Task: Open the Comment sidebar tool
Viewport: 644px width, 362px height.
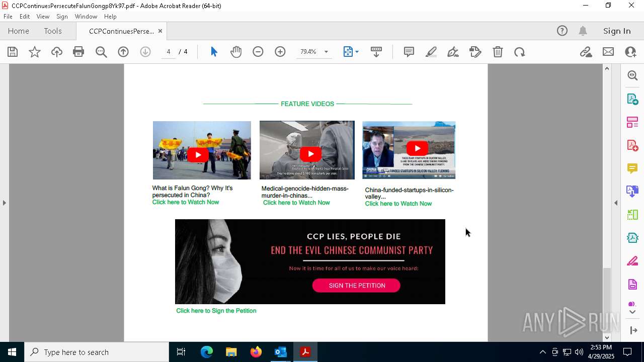Action: coord(632,168)
